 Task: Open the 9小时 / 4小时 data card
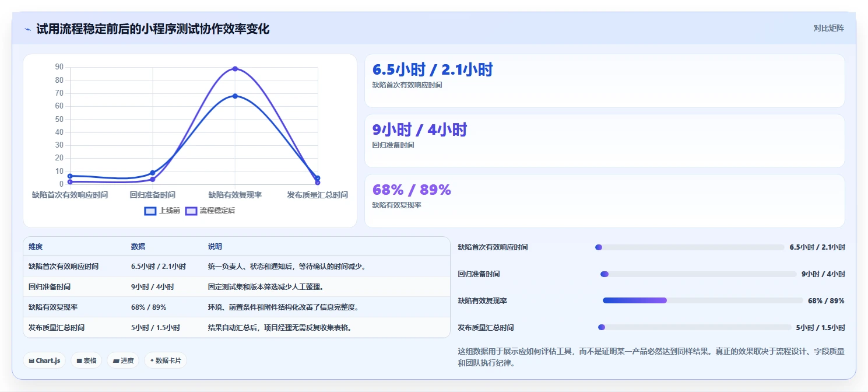pos(605,141)
